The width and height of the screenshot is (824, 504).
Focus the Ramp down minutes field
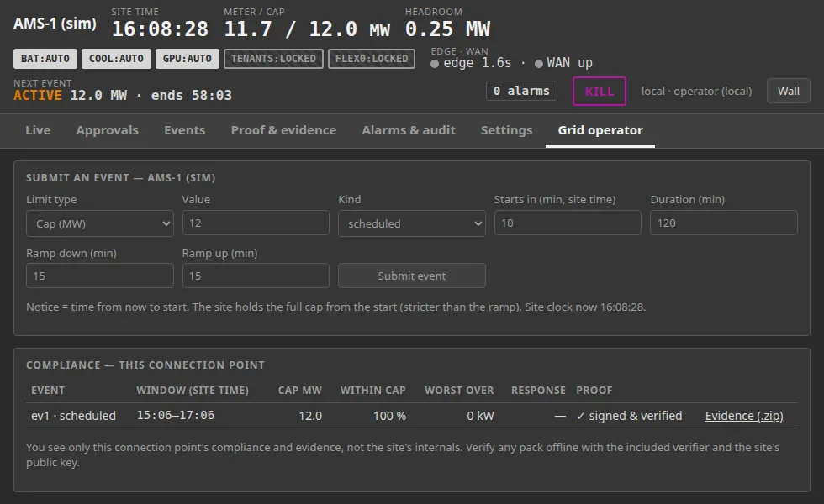pos(100,276)
